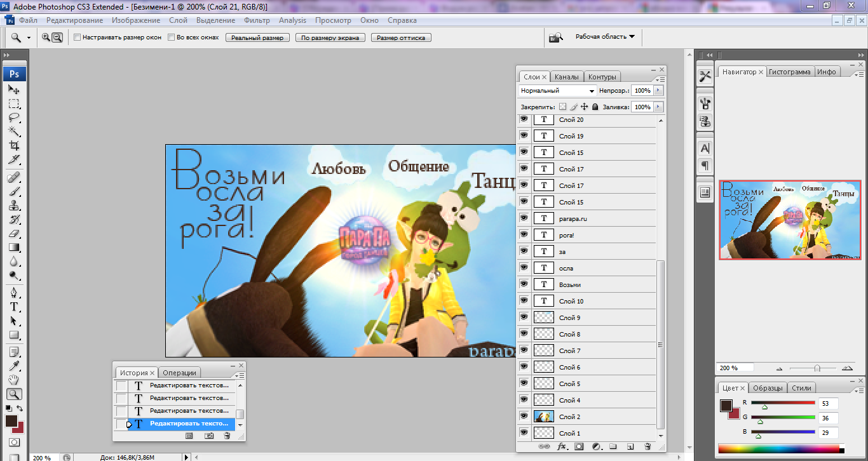This screenshot has width=868, height=461.
Task: Select the Horizontal Type tool
Action: 14,307
